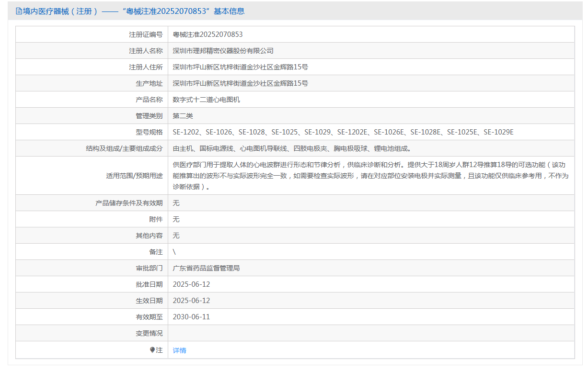Click the lightbulb icon beside 注
The image size is (588, 371).
coord(152,350)
